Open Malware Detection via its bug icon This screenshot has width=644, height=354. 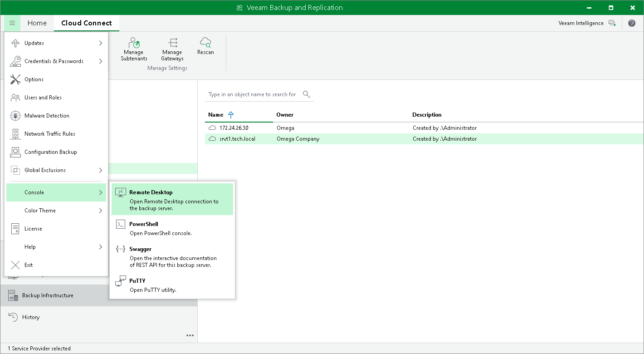click(16, 116)
